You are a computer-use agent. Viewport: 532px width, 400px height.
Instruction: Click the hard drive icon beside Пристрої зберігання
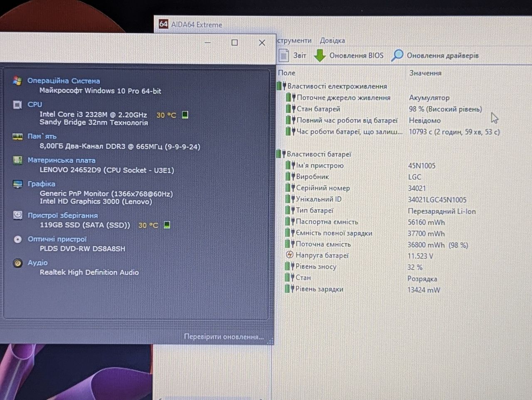click(17, 215)
